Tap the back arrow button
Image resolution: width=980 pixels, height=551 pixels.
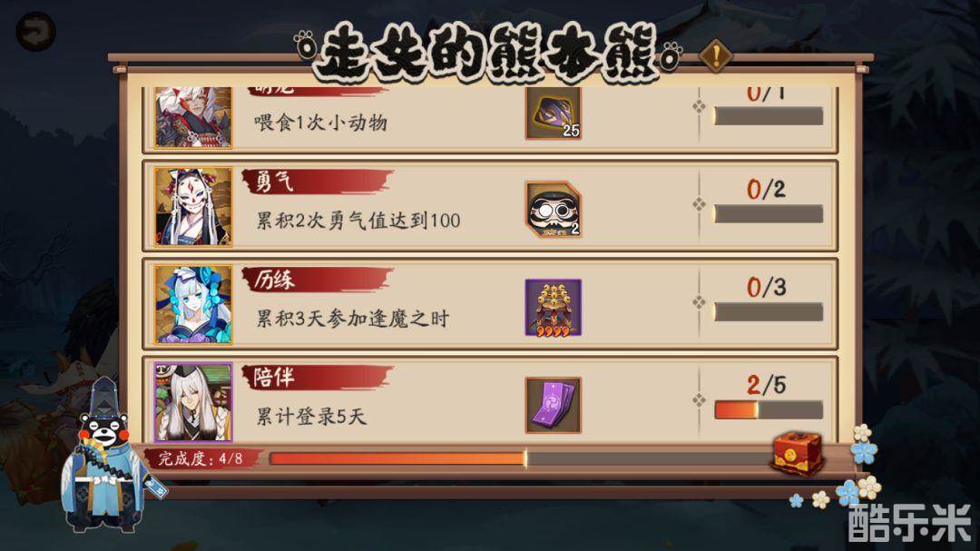point(35,32)
